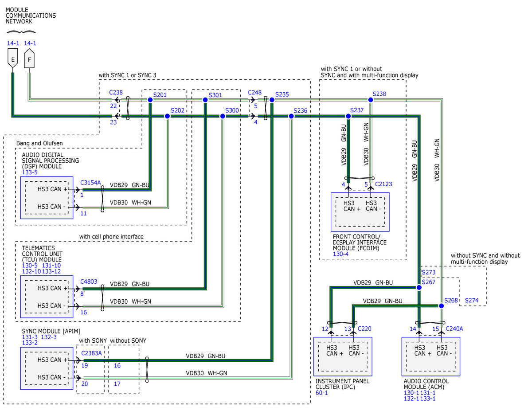Click the SYNC Module APIM component box
Image resolution: width=532 pixels, height=411 pixels.
47,368
